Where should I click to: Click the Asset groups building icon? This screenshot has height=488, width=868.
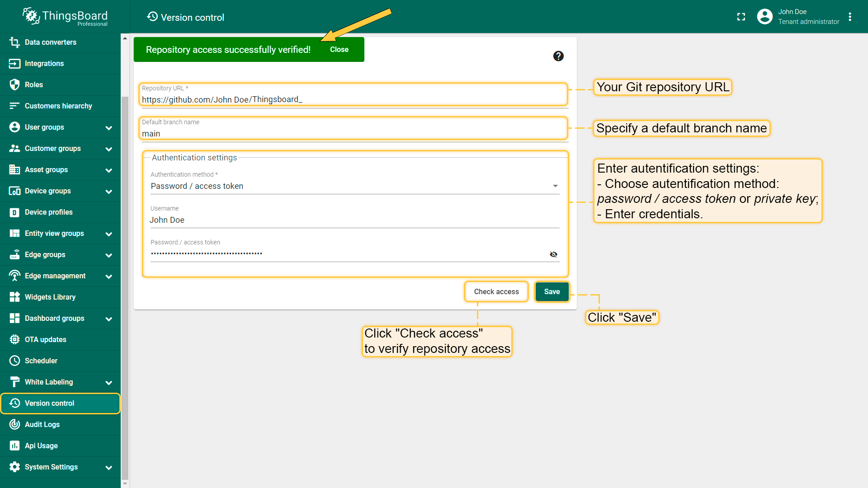(x=14, y=169)
